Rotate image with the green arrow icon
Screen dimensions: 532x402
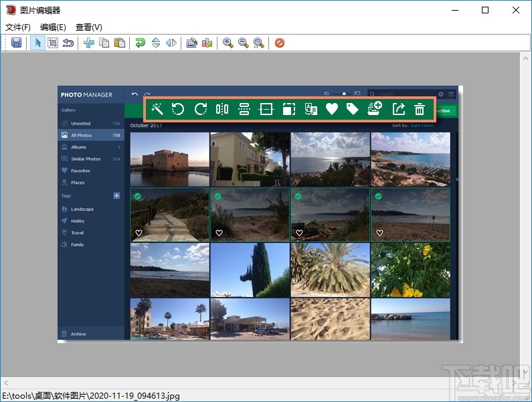[140, 43]
